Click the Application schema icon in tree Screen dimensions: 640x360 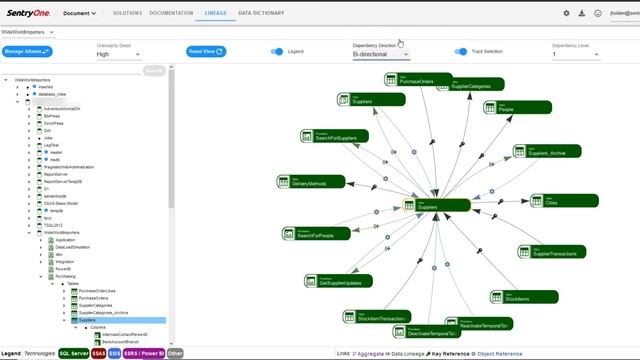pyautogui.click(x=51, y=240)
